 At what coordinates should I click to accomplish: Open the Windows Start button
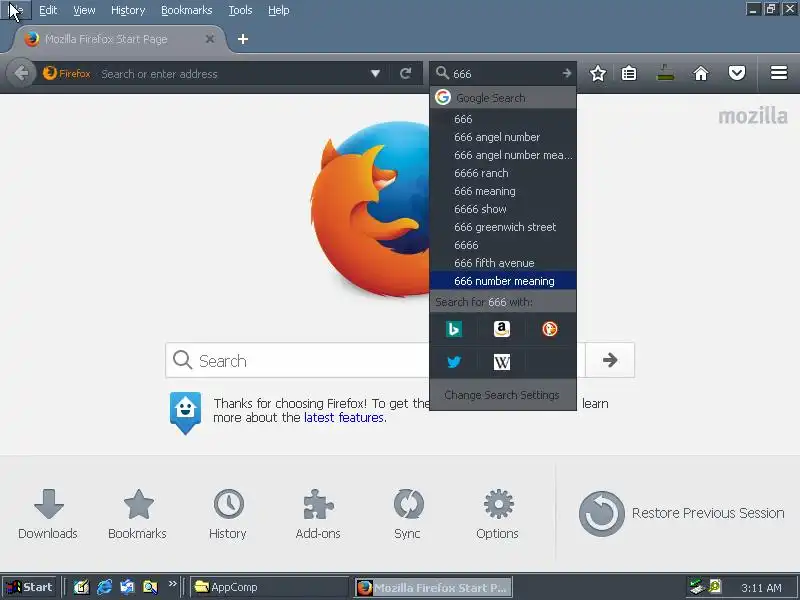pyautogui.click(x=29, y=587)
